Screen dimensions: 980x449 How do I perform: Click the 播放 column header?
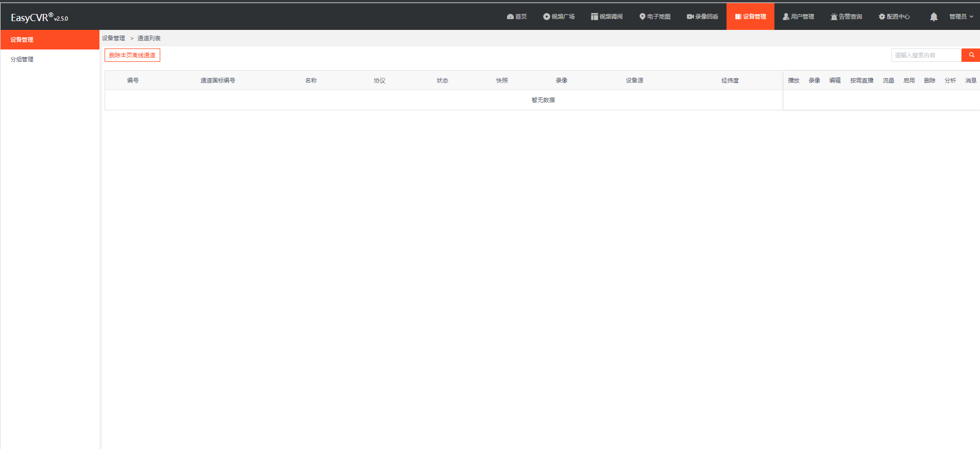pos(793,80)
